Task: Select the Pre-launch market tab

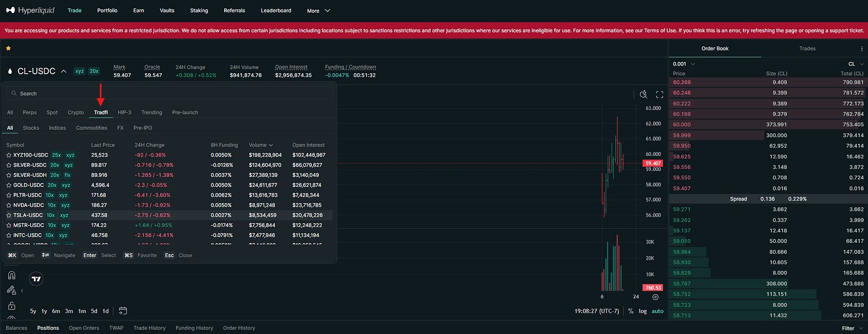Action: click(185, 112)
